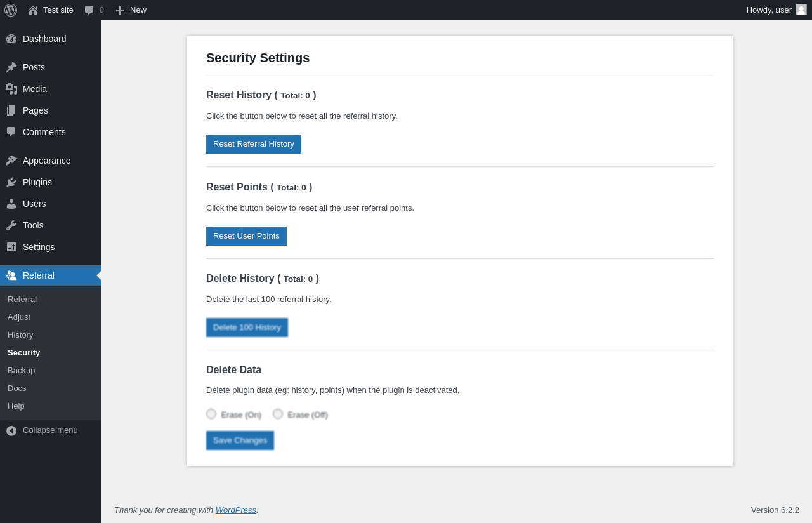
Task: Click 'Delete the last 100 referral history.' text
Action: pos(269,300)
